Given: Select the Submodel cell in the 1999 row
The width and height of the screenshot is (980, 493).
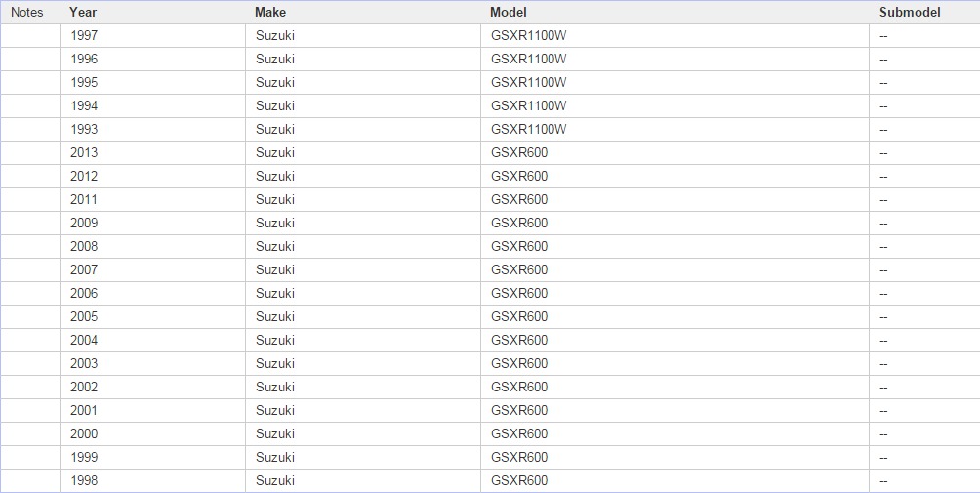Looking at the screenshot, I should pos(883,457).
